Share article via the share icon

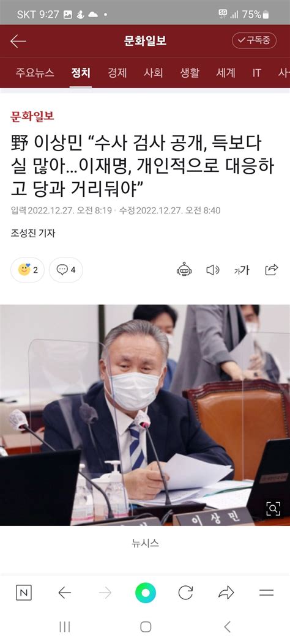272,270
